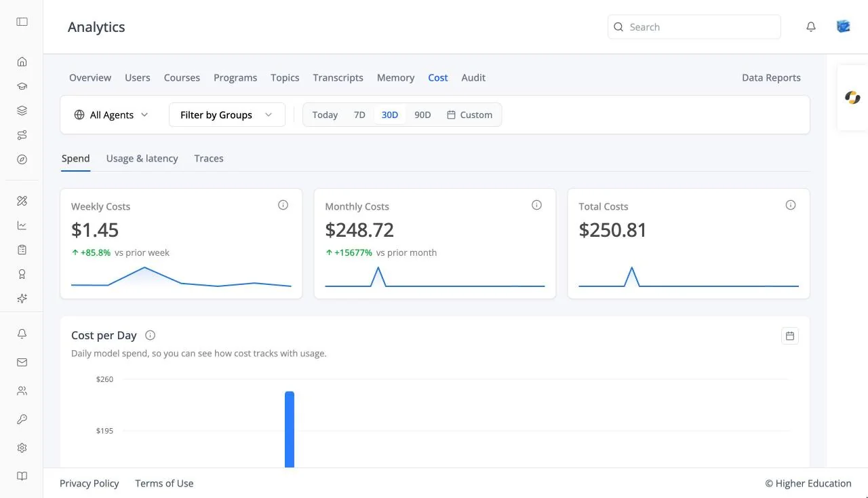Viewport: 868px width, 498px height.
Task: Open the line chart analytics icon
Action: click(x=22, y=225)
